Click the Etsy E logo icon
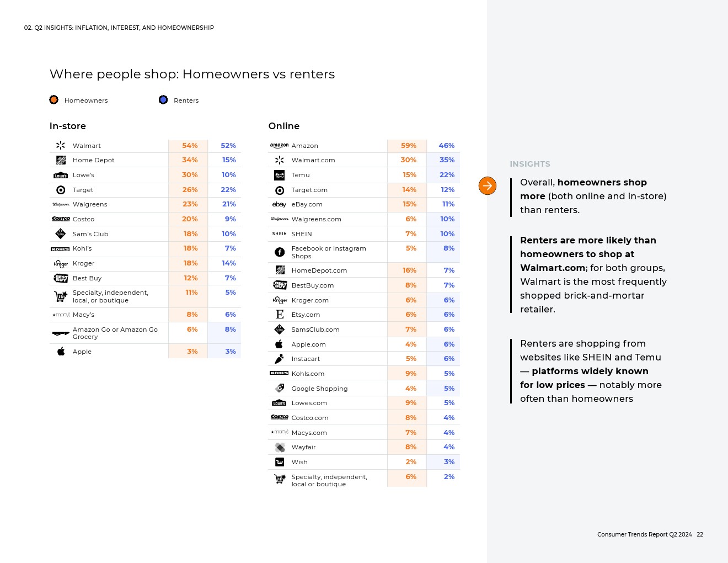The width and height of the screenshot is (728, 563). (x=280, y=315)
